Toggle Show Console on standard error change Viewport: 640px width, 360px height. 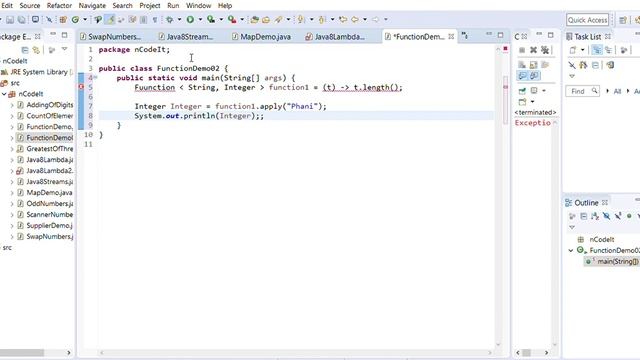[x=534, y=76]
